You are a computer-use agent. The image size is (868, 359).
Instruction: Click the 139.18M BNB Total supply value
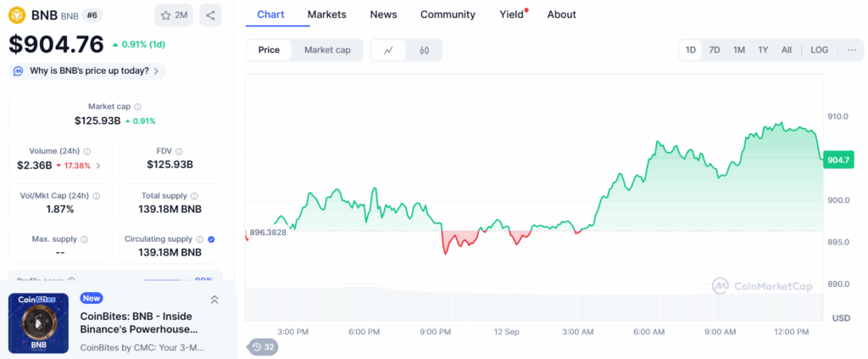coord(170,210)
